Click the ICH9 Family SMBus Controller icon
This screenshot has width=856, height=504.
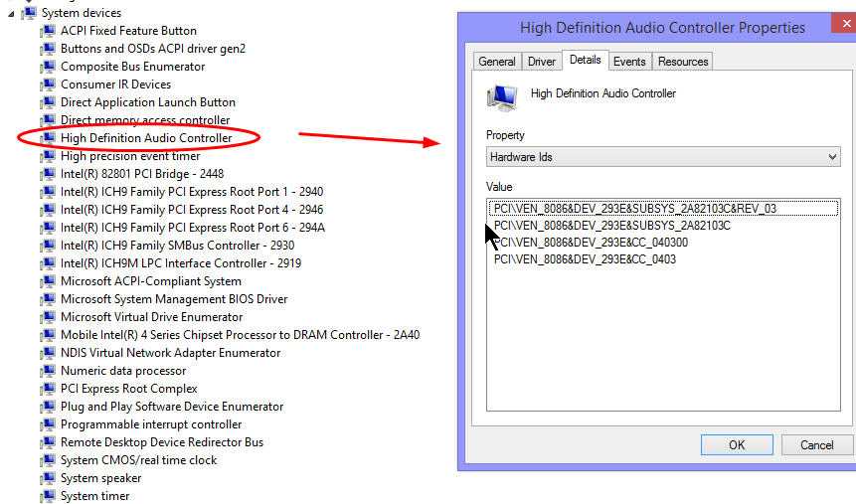tap(48, 246)
